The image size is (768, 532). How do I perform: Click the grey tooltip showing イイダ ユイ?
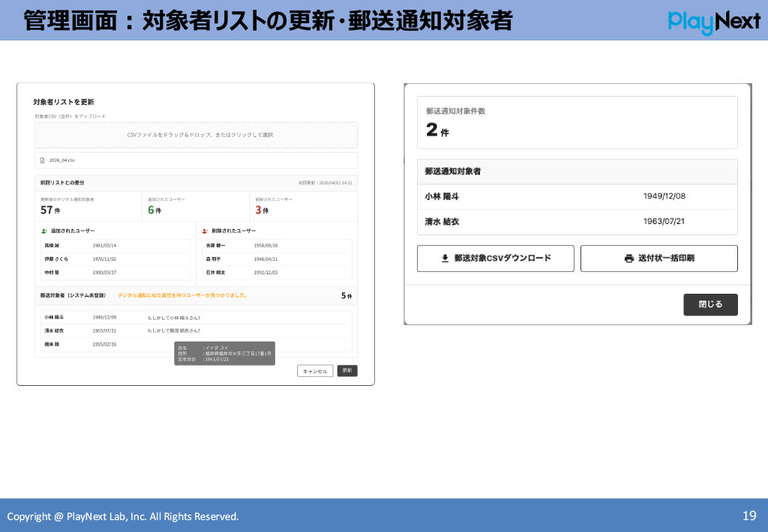tap(224, 354)
